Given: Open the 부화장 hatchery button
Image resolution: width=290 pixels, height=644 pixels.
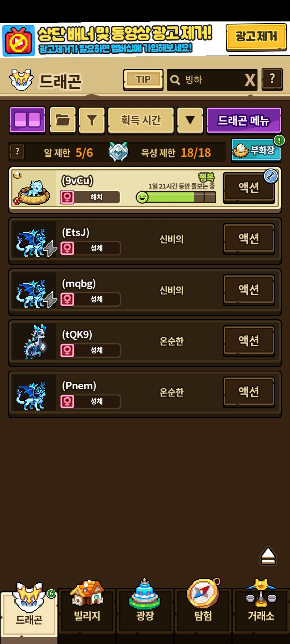Looking at the screenshot, I should (256, 150).
